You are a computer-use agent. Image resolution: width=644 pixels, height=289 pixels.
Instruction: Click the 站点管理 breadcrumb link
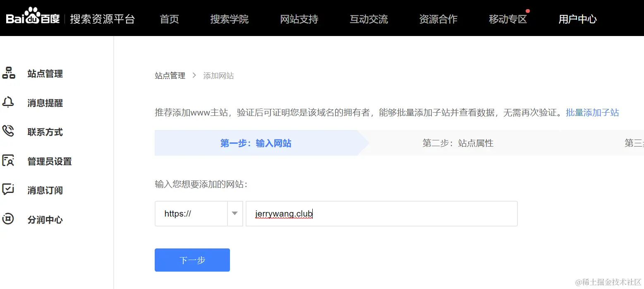tap(170, 76)
